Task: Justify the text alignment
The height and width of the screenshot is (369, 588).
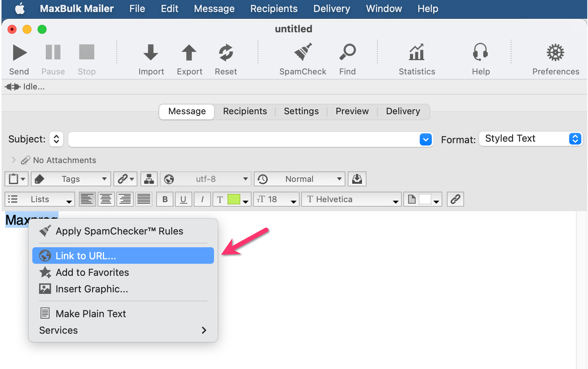Action: 143,199
